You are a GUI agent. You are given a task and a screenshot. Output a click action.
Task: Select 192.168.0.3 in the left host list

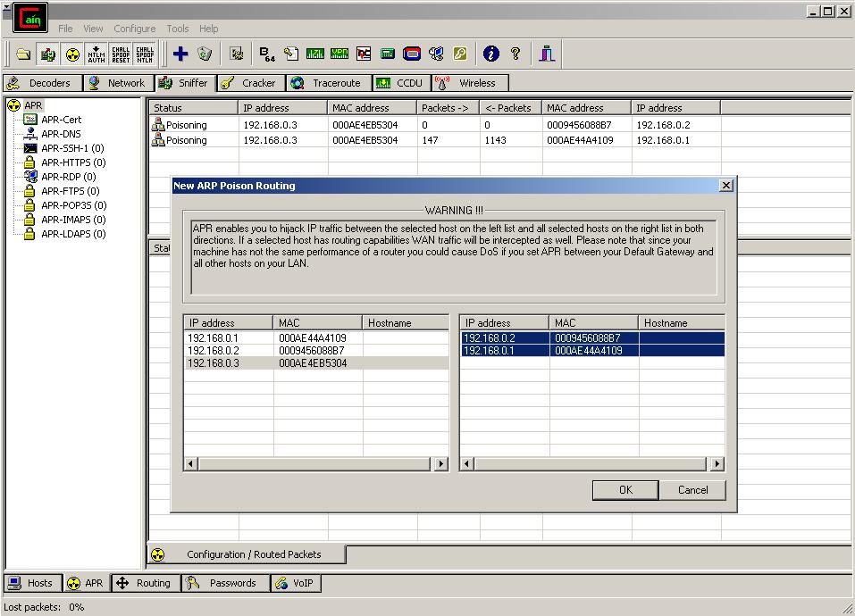point(316,363)
